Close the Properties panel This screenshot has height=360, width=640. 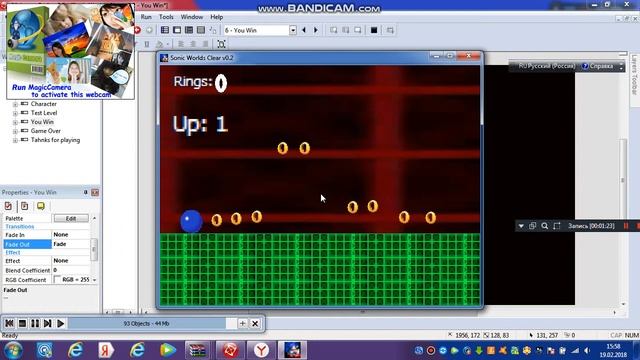tap(95, 192)
